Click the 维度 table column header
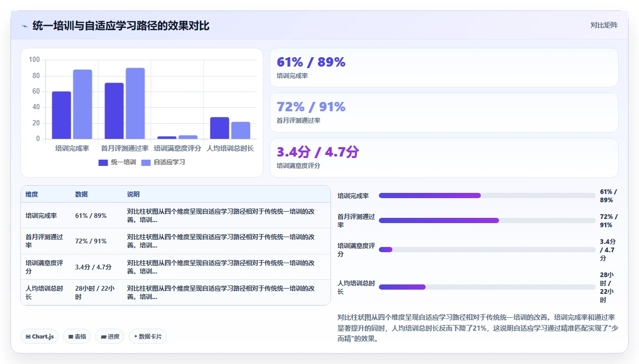The height and width of the screenshot is (364, 639). pyautogui.click(x=32, y=194)
